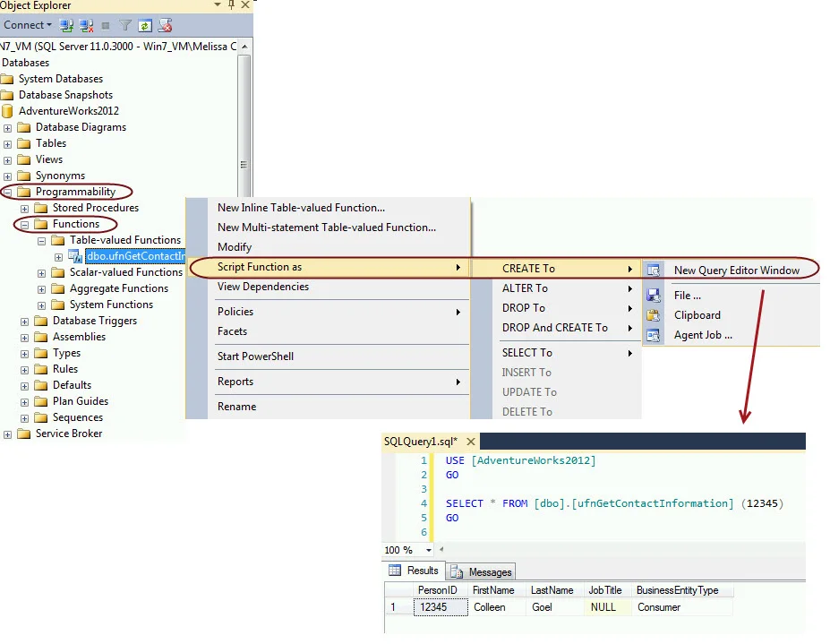Expand the Synonyms node
Viewport: 830px width, 644px height.
(x=7, y=176)
